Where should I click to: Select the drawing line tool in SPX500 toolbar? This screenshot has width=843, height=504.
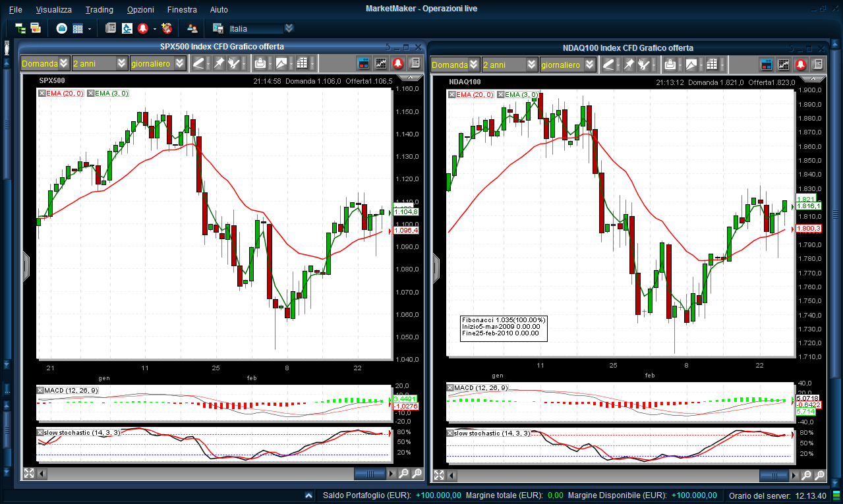point(198,64)
